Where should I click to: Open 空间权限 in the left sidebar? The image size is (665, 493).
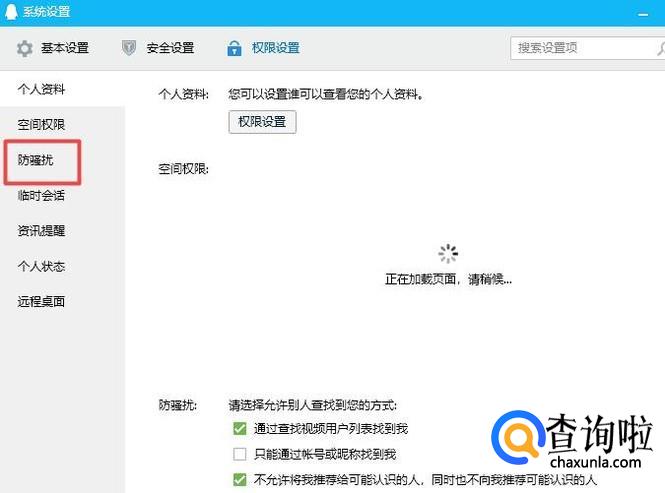point(41,125)
